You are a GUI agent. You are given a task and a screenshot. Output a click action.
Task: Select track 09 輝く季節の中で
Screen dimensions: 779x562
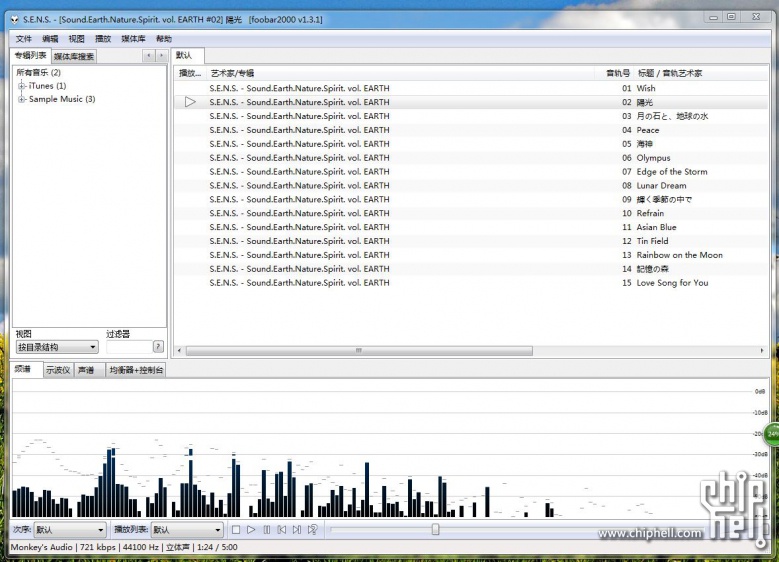[471, 200]
